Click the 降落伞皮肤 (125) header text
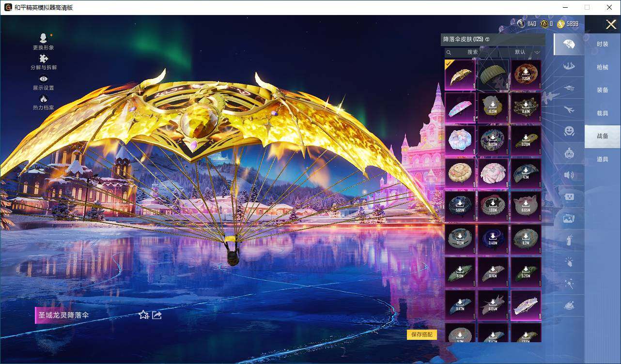 463,39
